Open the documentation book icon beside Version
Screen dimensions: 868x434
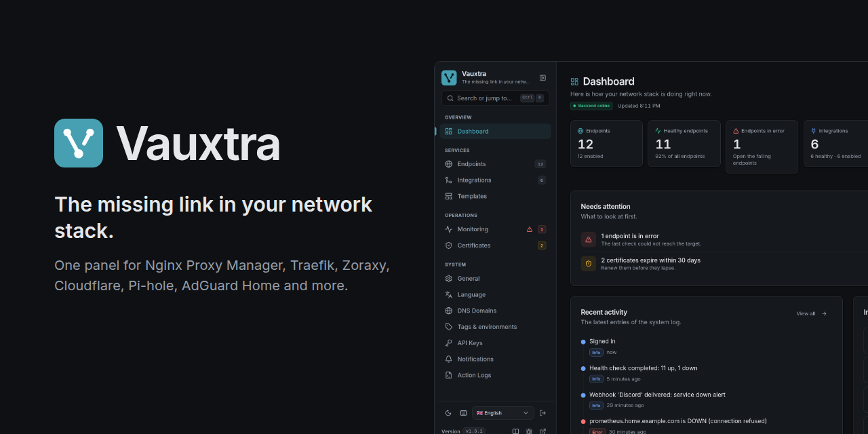[515, 431]
